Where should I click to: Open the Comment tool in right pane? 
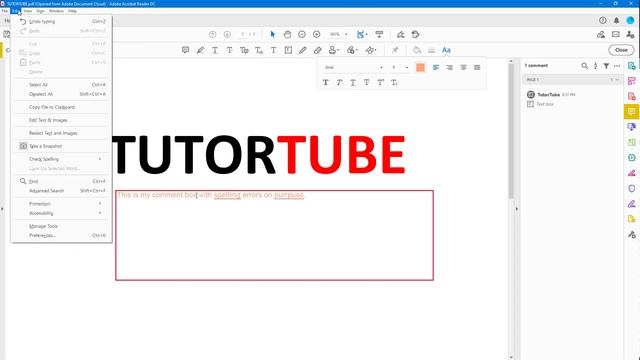click(x=631, y=111)
